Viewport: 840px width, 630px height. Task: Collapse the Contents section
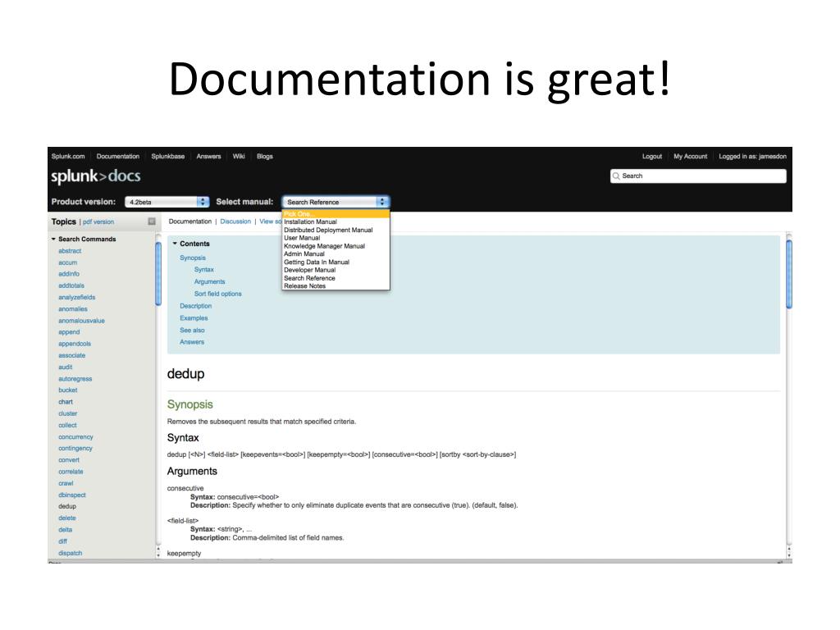[x=175, y=244]
